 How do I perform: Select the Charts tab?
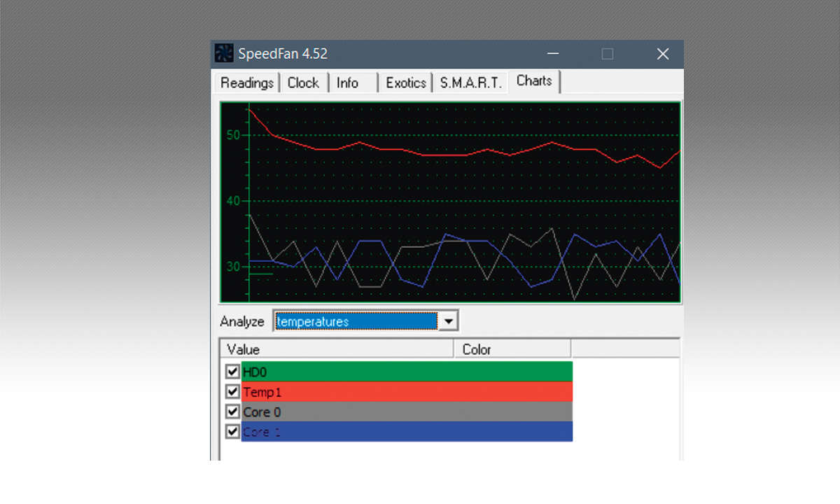coord(534,80)
